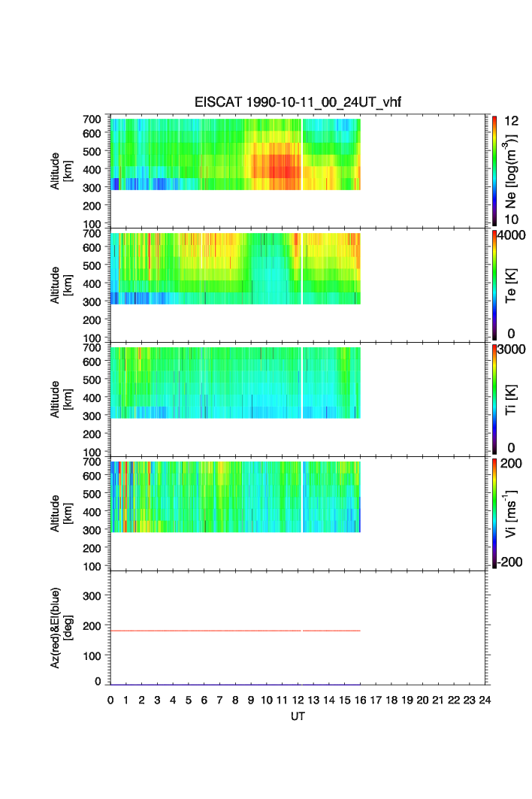Click the Az(red)&El(blue) axis label
Viewport: 532px width, 799px height.
point(59,628)
